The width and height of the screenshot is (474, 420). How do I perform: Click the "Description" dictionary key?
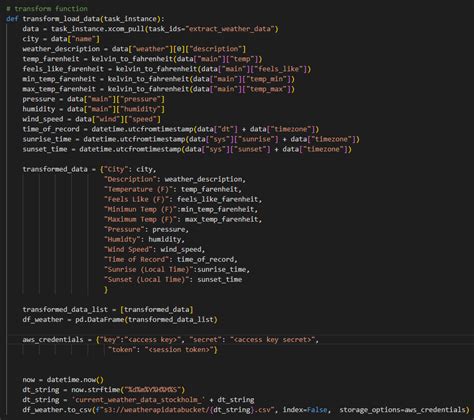click(130, 179)
